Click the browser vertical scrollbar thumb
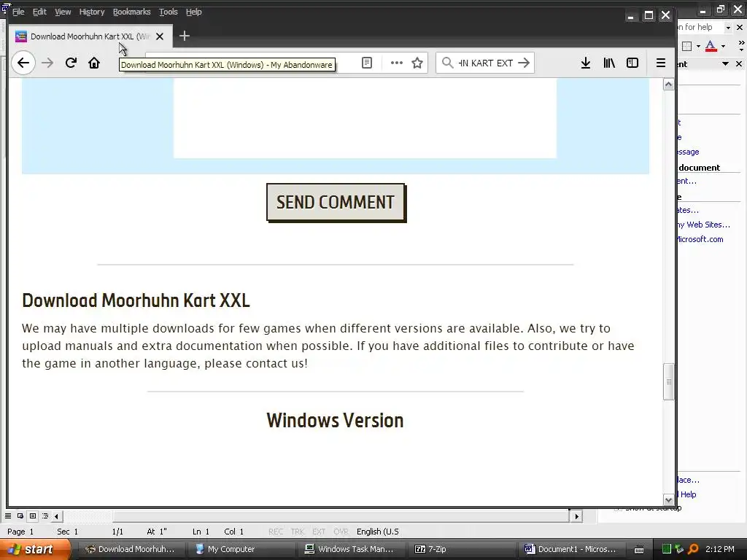Viewport: 747px width, 560px height. click(668, 381)
